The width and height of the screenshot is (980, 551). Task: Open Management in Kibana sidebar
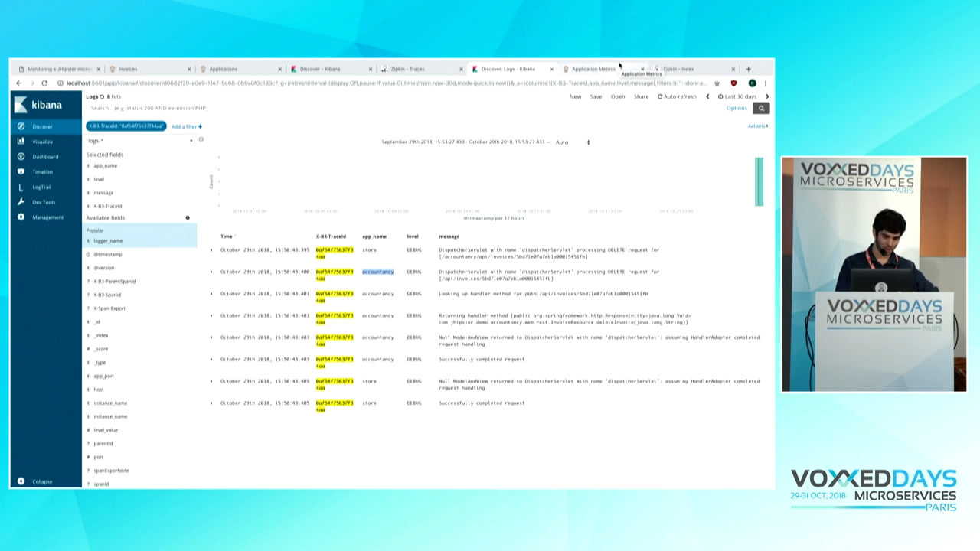click(46, 217)
